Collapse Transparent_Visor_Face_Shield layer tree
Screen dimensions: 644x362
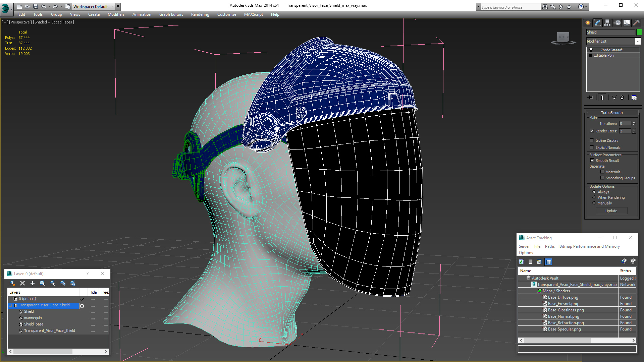(10, 305)
